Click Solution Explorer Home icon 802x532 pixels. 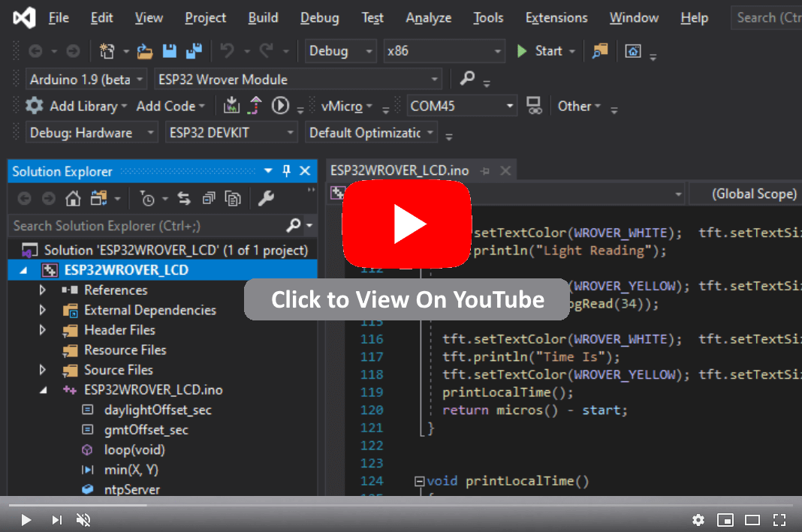coord(73,198)
